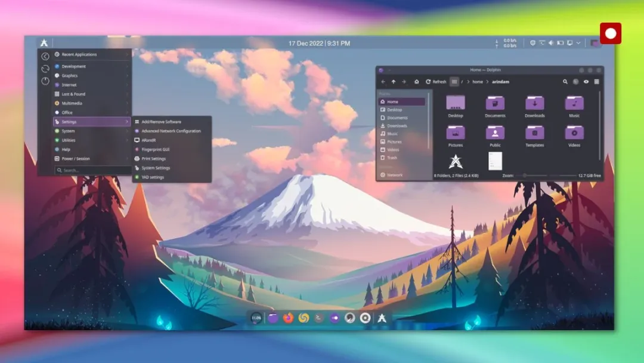Click the yellow swirl icon in the dock
644x363 pixels.
click(x=304, y=318)
